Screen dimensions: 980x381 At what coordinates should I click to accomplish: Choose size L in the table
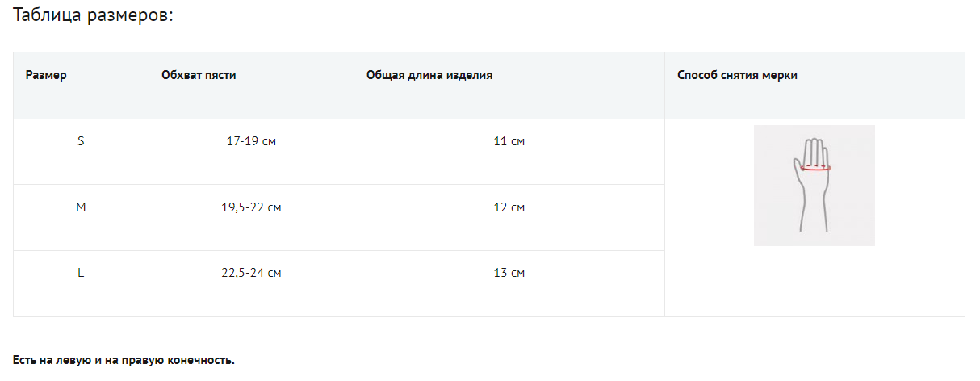(x=81, y=273)
